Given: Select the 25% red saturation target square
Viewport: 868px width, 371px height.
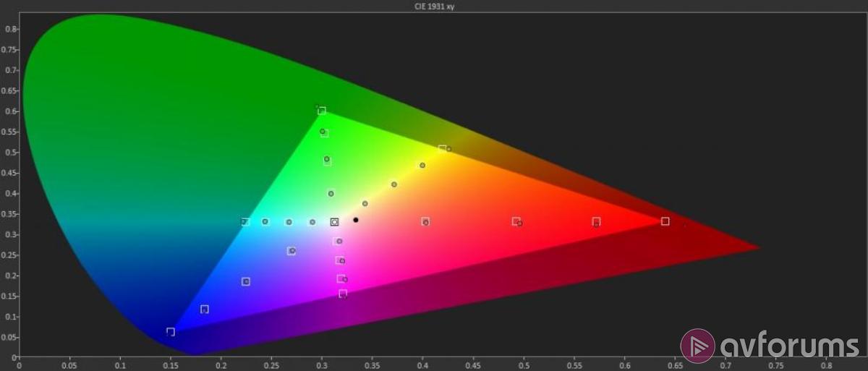Looking at the screenshot, I should [425, 221].
